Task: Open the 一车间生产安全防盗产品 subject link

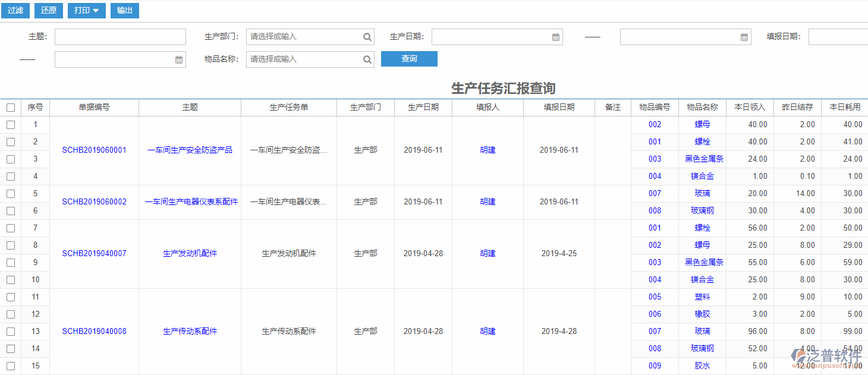Action: pos(189,150)
